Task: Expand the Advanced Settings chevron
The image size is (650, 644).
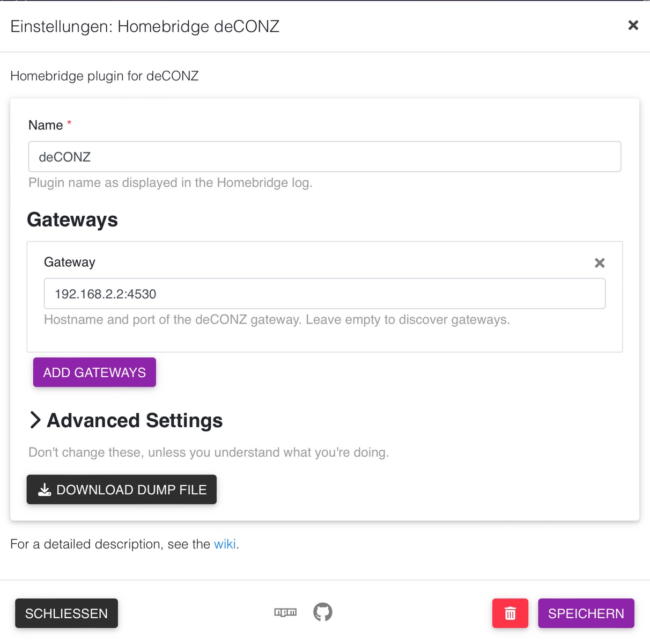Action: coord(35,420)
